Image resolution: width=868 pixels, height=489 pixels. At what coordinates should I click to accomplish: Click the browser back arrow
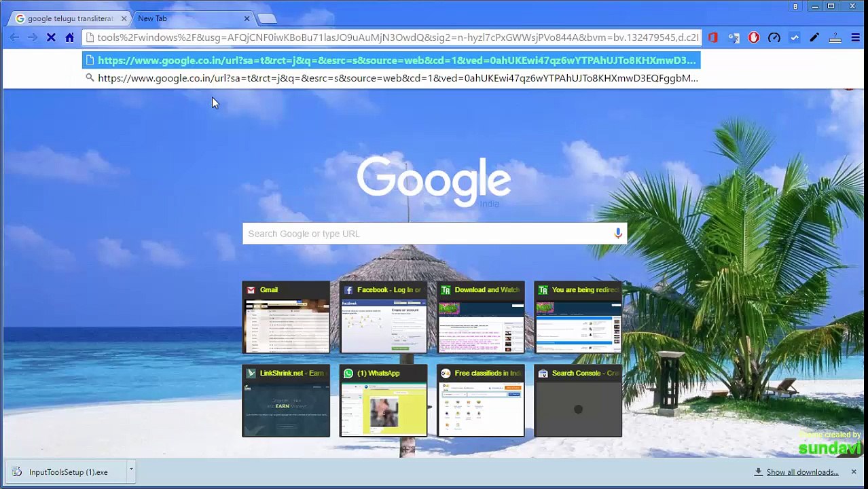tap(14, 38)
